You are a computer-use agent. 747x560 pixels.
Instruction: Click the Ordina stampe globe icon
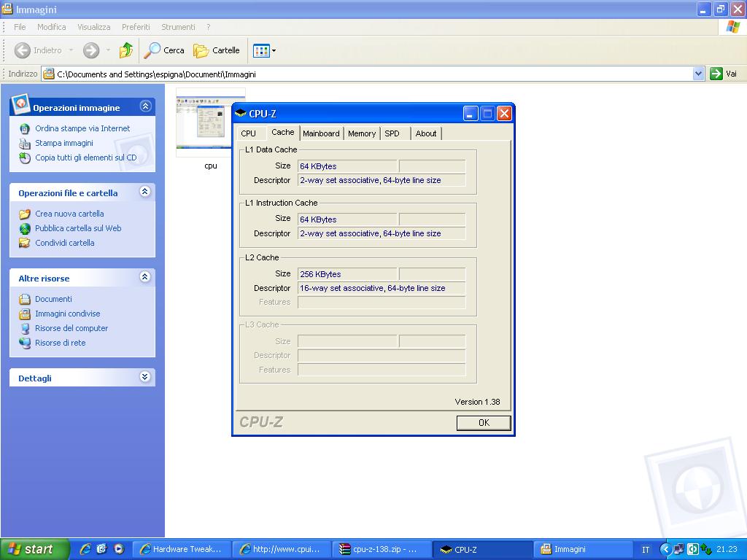click(x=25, y=128)
